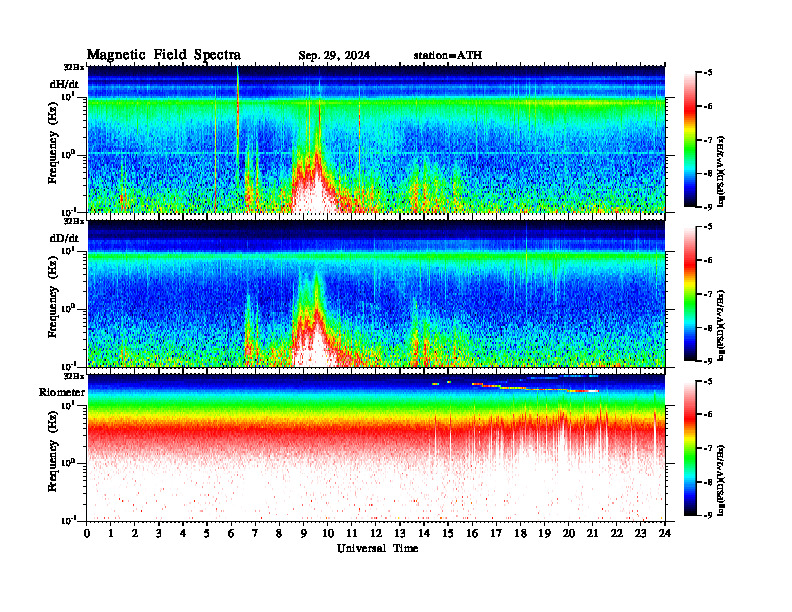Click hour tick label "13" on time axis

400,533
